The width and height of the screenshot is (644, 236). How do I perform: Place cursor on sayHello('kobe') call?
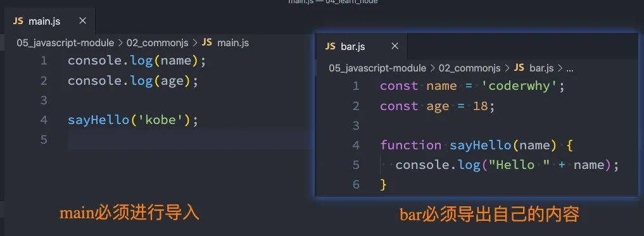(x=133, y=120)
